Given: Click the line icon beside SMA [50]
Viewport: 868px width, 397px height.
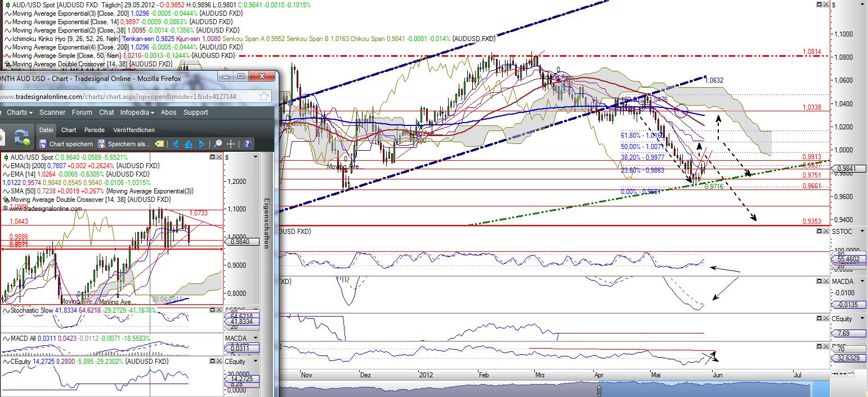Looking at the screenshot, I should pyautogui.click(x=6, y=191).
